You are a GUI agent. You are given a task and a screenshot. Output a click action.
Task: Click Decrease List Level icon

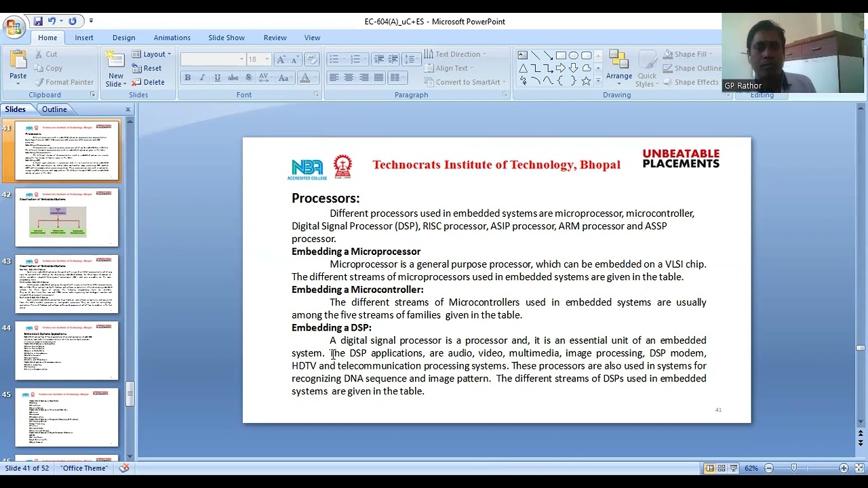click(379, 60)
